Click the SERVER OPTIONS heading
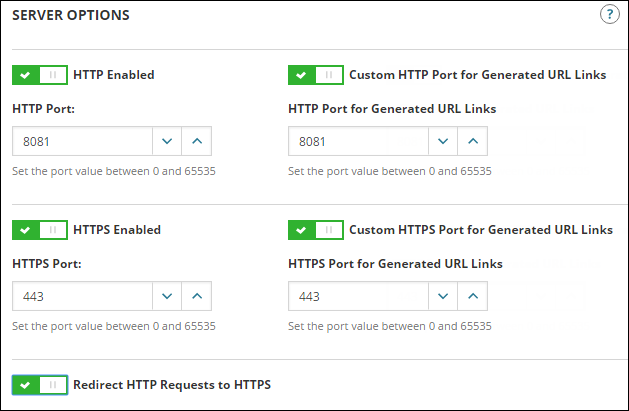629x411 pixels. [x=71, y=15]
